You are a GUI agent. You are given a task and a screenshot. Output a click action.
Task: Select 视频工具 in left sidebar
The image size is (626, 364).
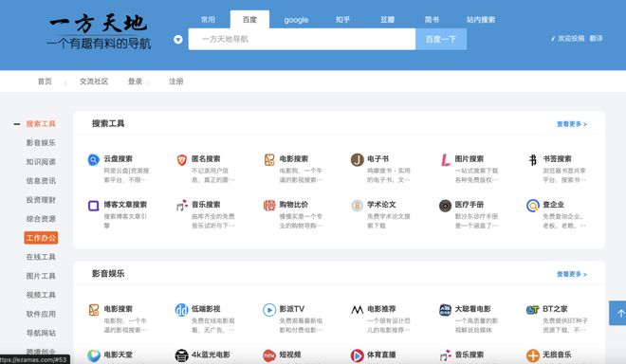pos(41,295)
